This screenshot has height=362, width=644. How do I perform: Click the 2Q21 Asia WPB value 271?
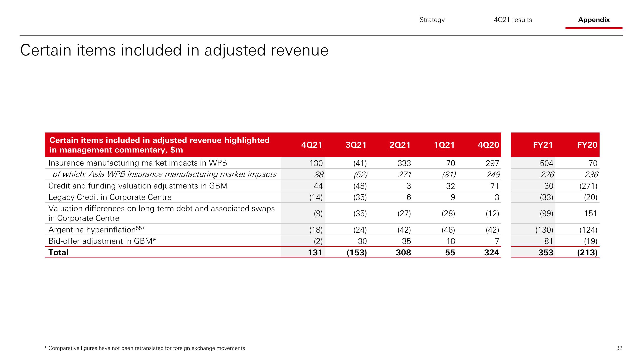point(405,174)
